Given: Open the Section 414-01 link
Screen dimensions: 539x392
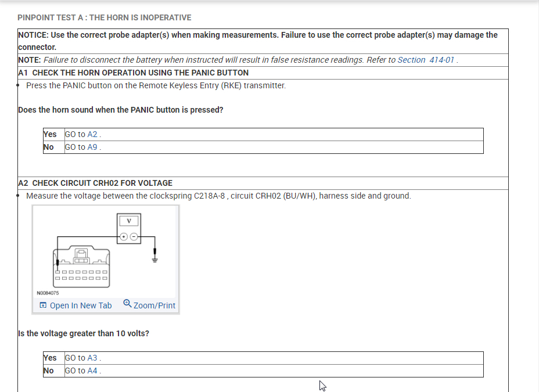Looking at the screenshot, I should 426,60.
